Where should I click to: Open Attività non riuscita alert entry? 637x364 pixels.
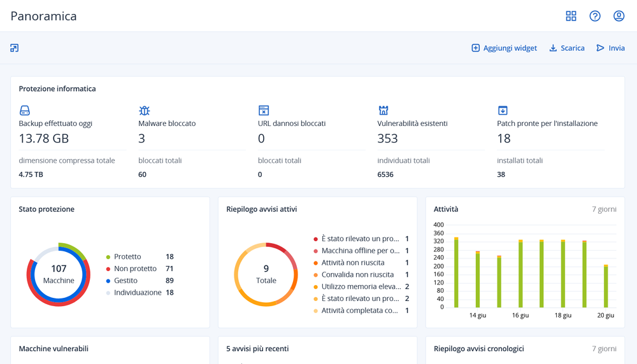point(352,263)
